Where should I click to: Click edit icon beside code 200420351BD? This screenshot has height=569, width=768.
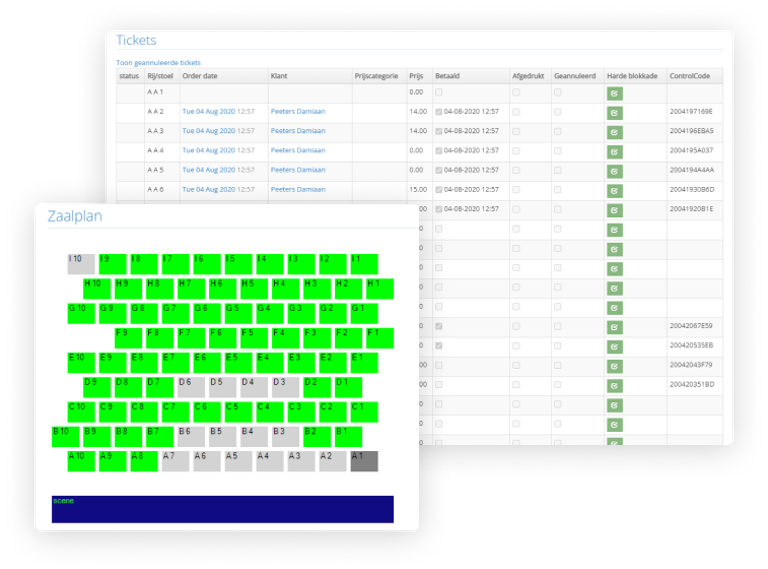click(614, 385)
